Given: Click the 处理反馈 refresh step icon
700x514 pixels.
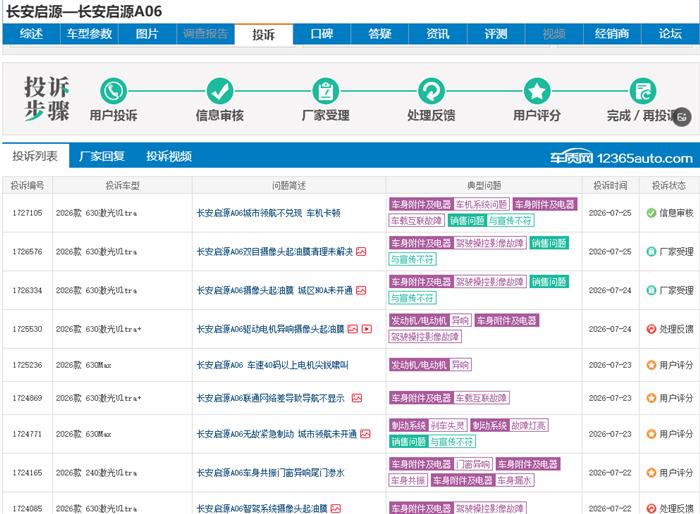Looking at the screenshot, I should (x=431, y=91).
